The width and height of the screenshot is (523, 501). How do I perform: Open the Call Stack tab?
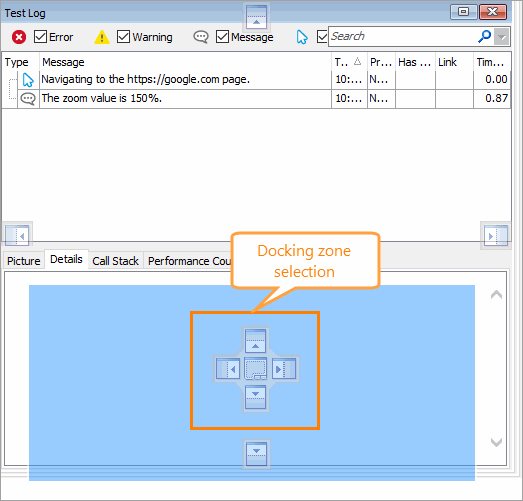tap(115, 261)
